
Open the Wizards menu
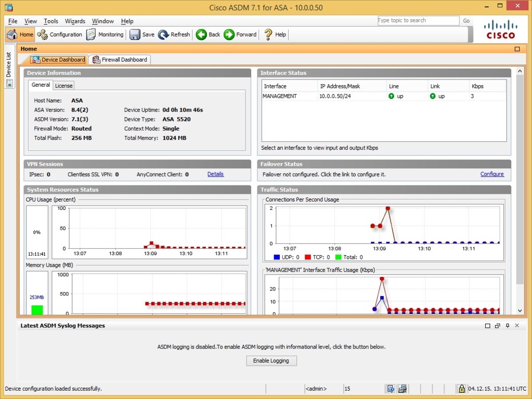pyautogui.click(x=75, y=21)
